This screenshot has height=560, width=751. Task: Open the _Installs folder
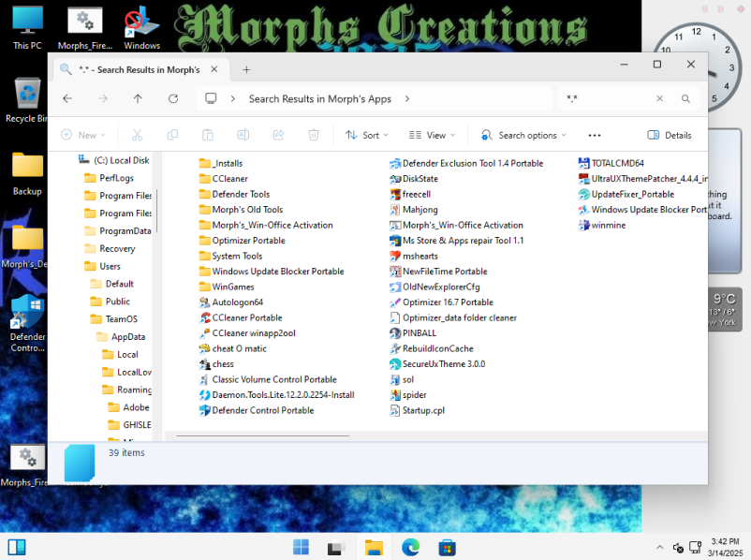(x=221, y=163)
